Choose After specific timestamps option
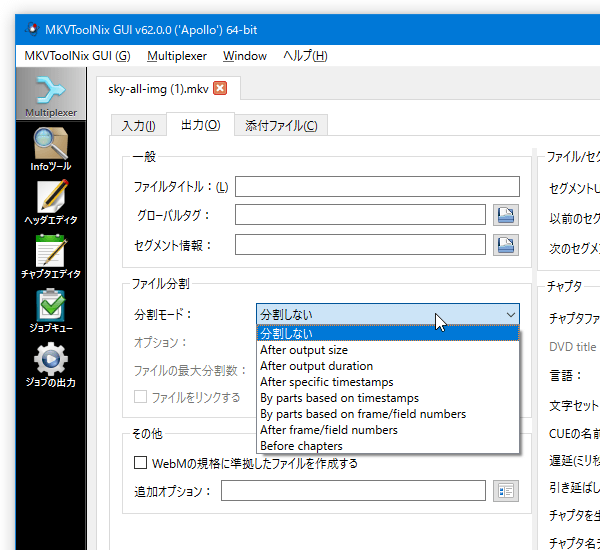Screen dimensions: 600x550 (388, 382)
